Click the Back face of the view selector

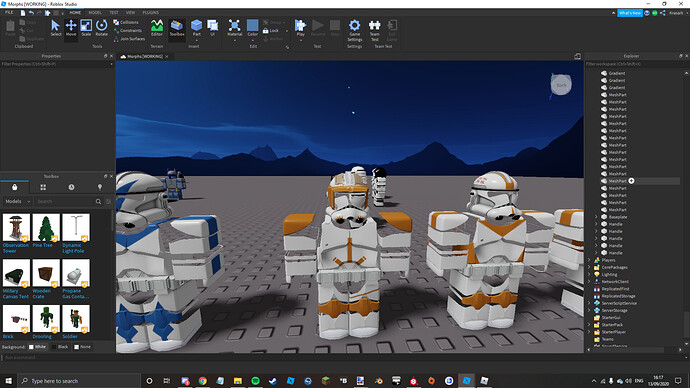click(561, 85)
